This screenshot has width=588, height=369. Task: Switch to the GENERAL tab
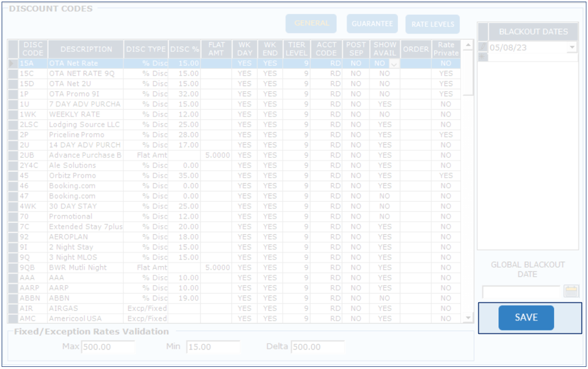pyautogui.click(x=311, y=23)
